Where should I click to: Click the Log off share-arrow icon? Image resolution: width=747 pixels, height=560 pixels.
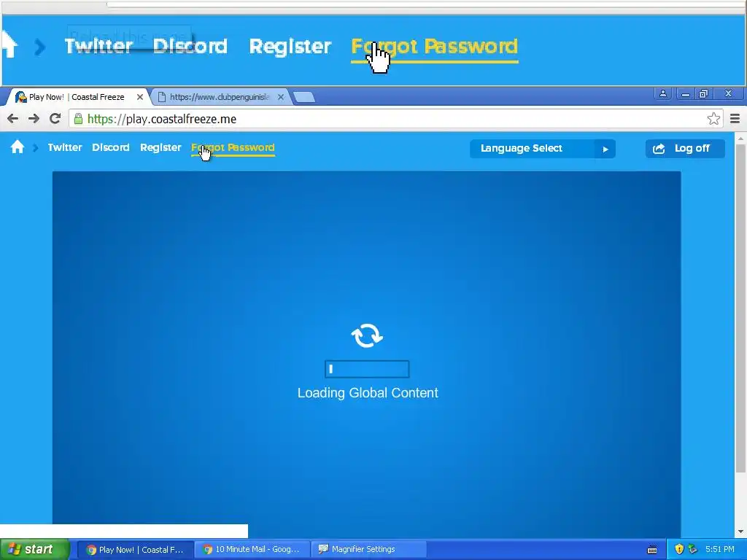(659, 149)
